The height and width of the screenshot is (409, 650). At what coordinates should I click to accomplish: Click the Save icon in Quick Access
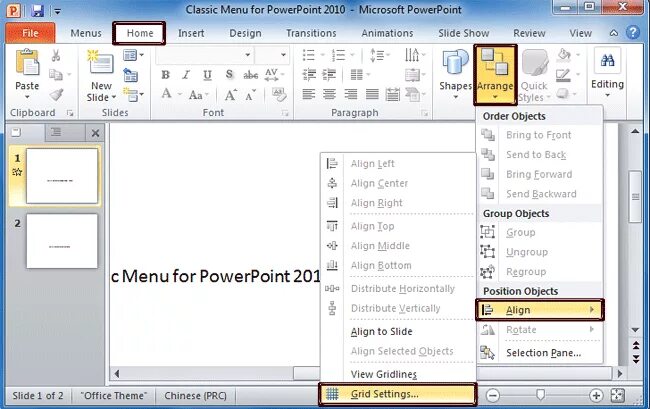[37, 10]
